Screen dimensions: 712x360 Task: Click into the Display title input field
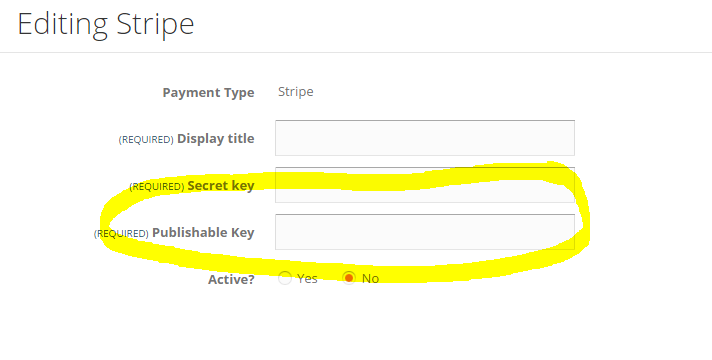click(425, 138)
